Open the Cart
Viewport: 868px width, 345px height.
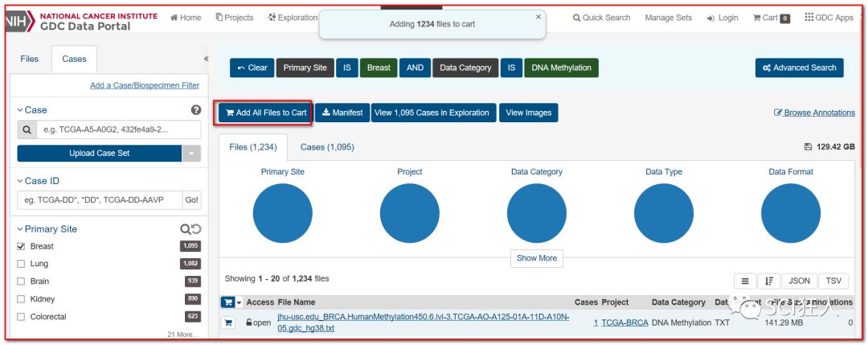(x=771, y=18)
